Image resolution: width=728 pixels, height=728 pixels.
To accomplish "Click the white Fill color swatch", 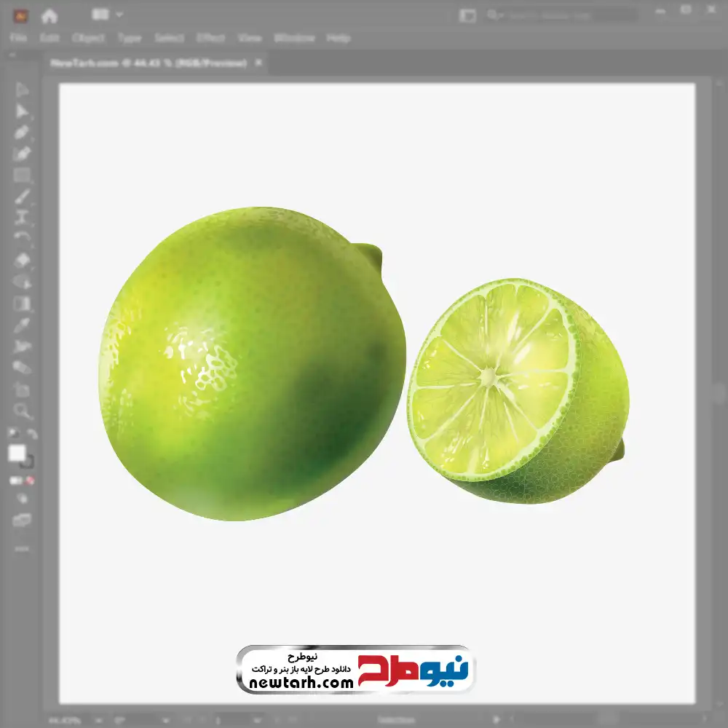I will [17, 454].
